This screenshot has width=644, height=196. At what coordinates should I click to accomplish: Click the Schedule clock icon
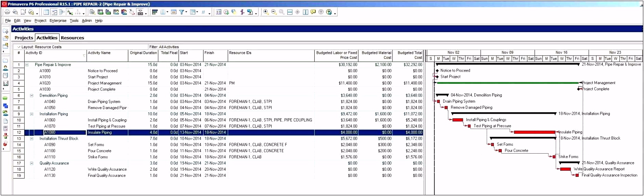pyautogui.click(x=226, y=12)
